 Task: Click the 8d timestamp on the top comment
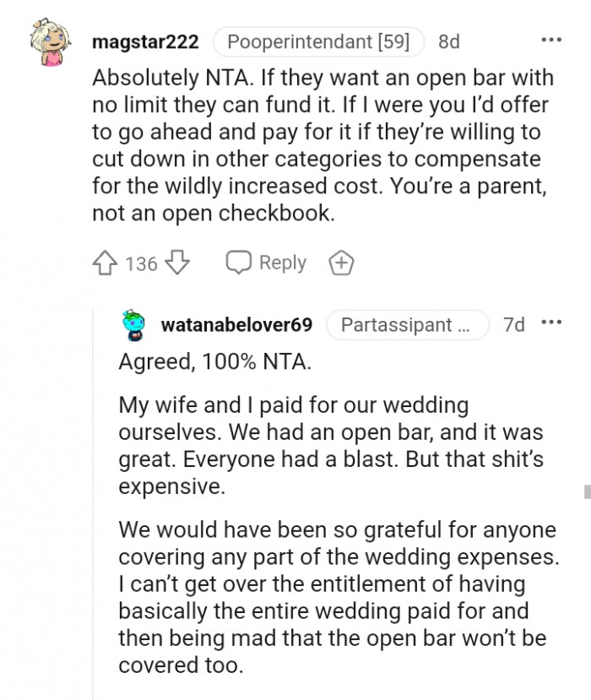[x=448, y=41]
